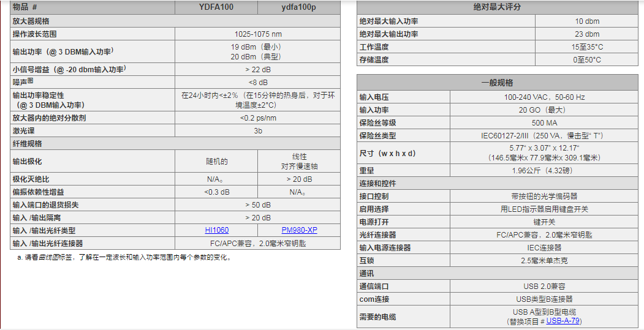Click the YDFA100 column header
644x330 pixels.
[x=216, y=7]
